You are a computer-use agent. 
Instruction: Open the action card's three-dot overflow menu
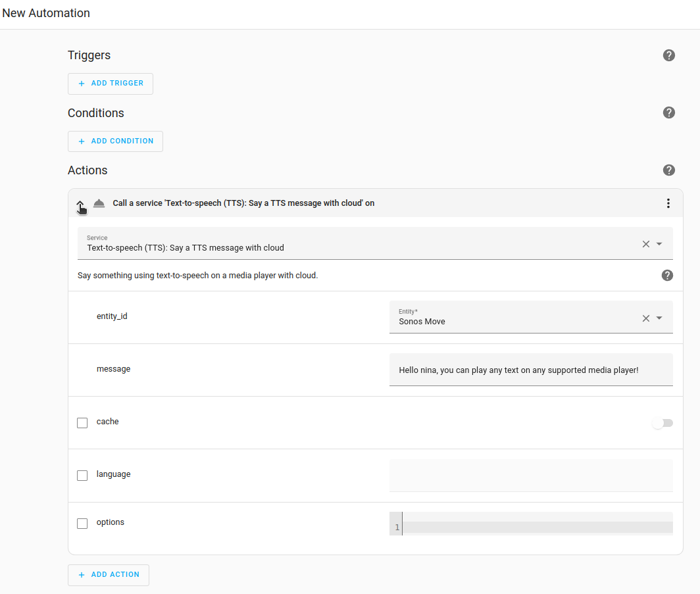coord(668,203)
